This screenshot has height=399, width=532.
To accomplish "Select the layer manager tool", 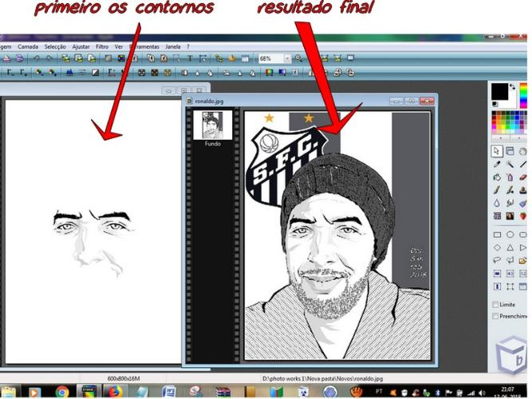I will pos(510,151).
